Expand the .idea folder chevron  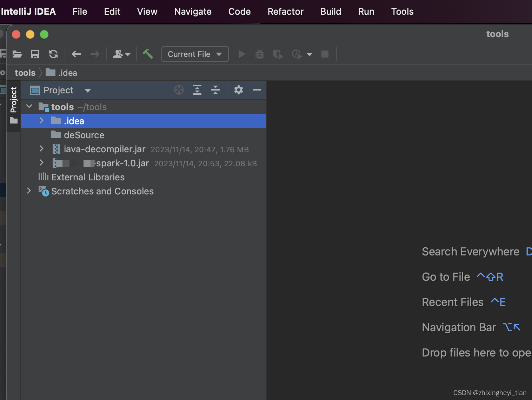[41, 121]
